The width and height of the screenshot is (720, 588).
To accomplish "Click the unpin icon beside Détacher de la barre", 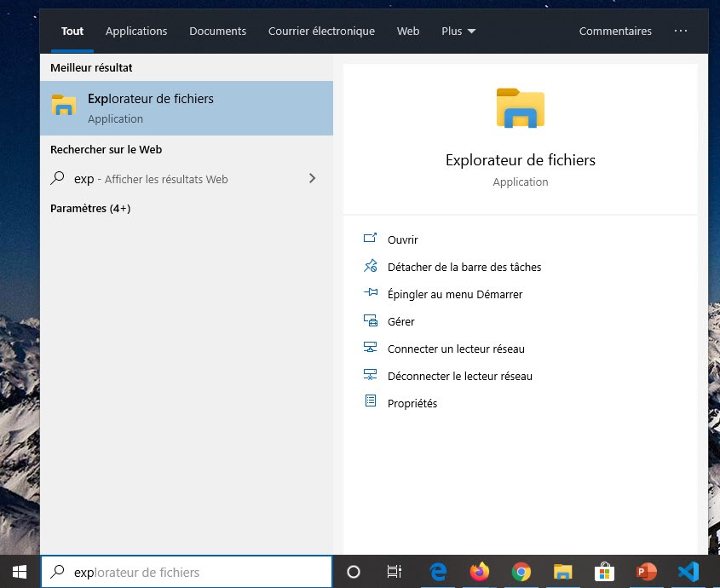I will (x=370, y=266).
